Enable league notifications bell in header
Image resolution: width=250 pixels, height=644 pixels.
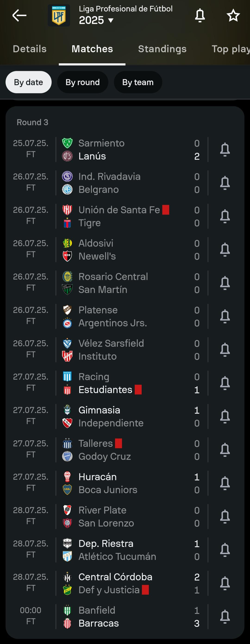(x=200, y=16)
